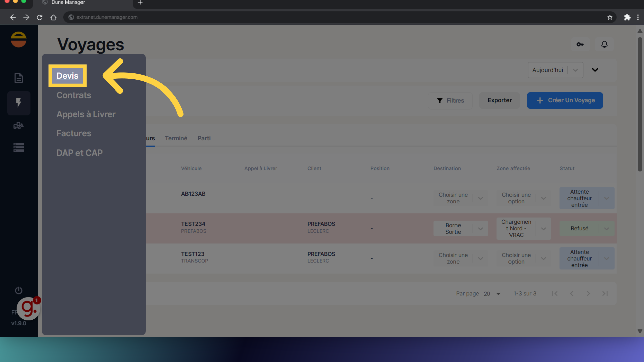Bookmark page with browser star icon
Viewport: 644px width, 362px height.
pyautogui.click(x=610, y=17)
